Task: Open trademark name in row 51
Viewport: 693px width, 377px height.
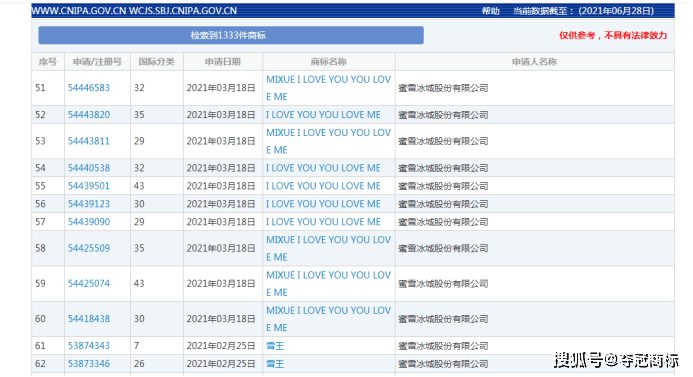Action: coord(328,88)
